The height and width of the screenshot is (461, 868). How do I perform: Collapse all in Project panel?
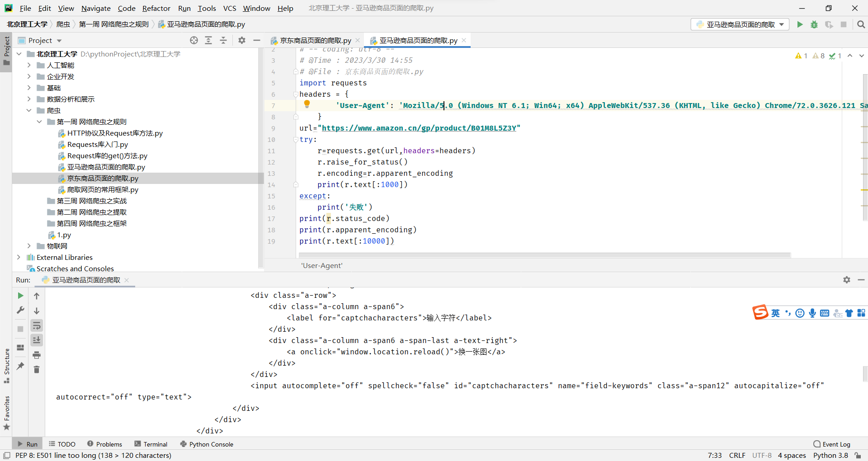pyautogui.click(x=223, y=40)
